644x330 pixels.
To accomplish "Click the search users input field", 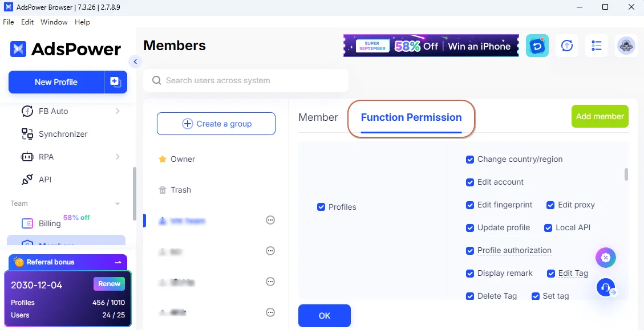I will (246, 80).
